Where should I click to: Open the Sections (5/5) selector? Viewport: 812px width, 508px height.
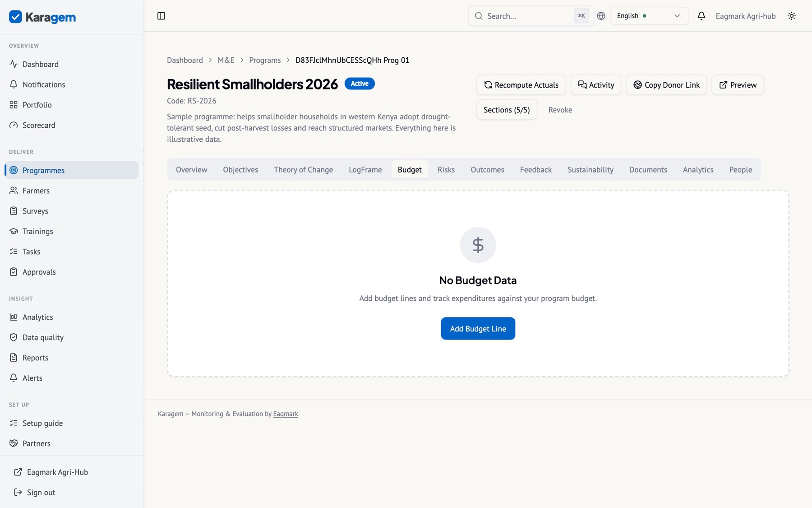click(507, 110)
